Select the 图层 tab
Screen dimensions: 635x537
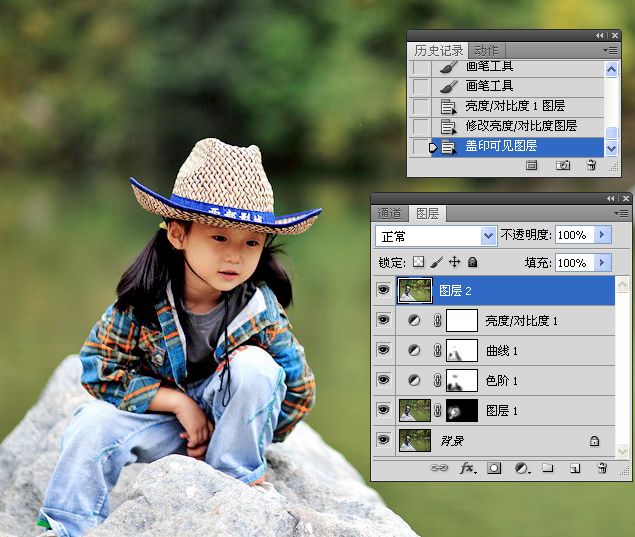click(x=428, y=213)
